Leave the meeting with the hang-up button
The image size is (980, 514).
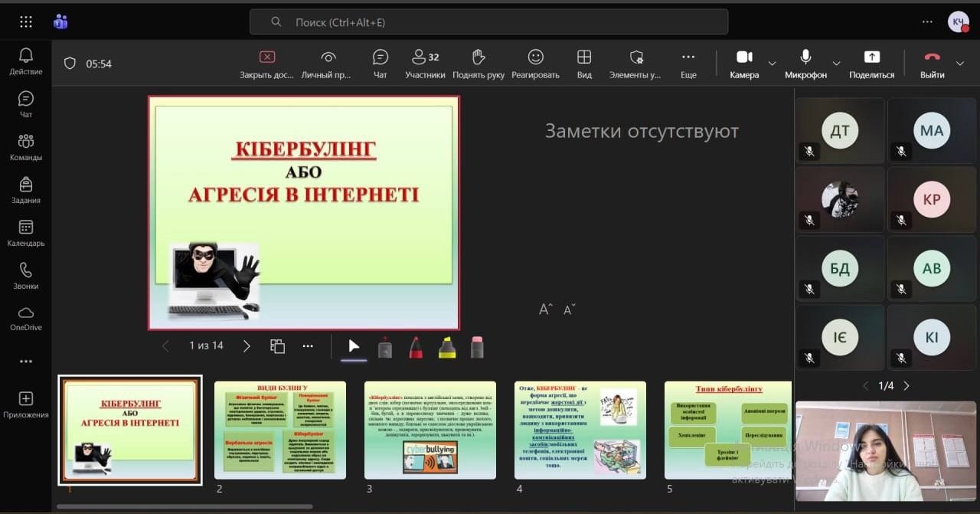(x=932, y=57)
